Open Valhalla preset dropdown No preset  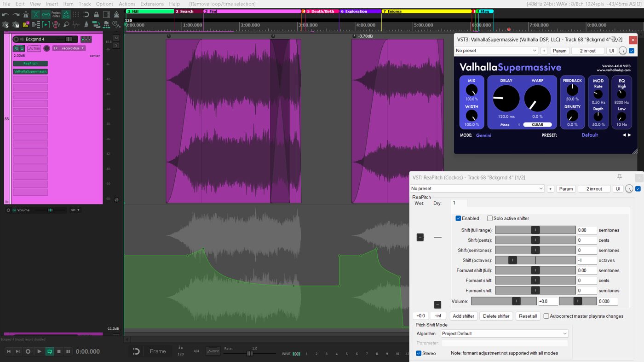[x=496, y=51]
